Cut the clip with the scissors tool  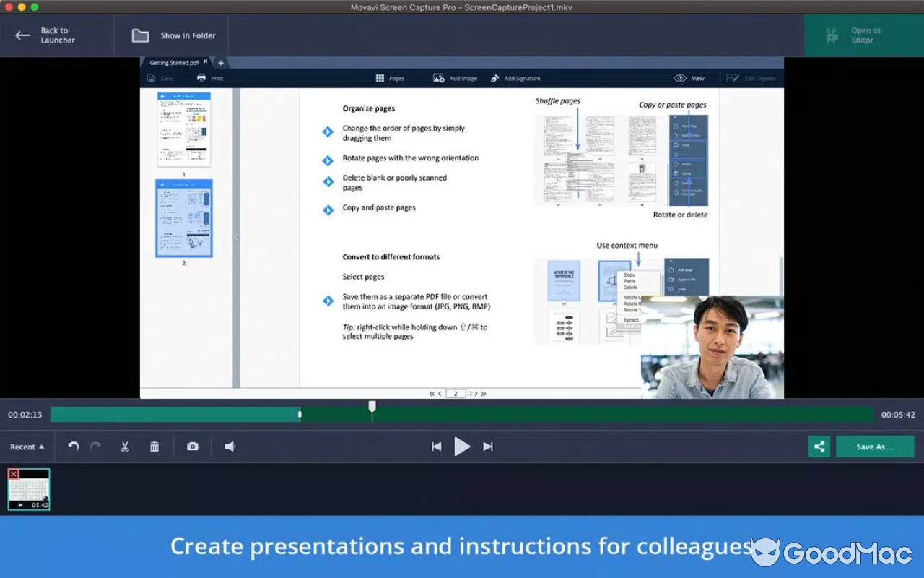(x=124, y=446)
